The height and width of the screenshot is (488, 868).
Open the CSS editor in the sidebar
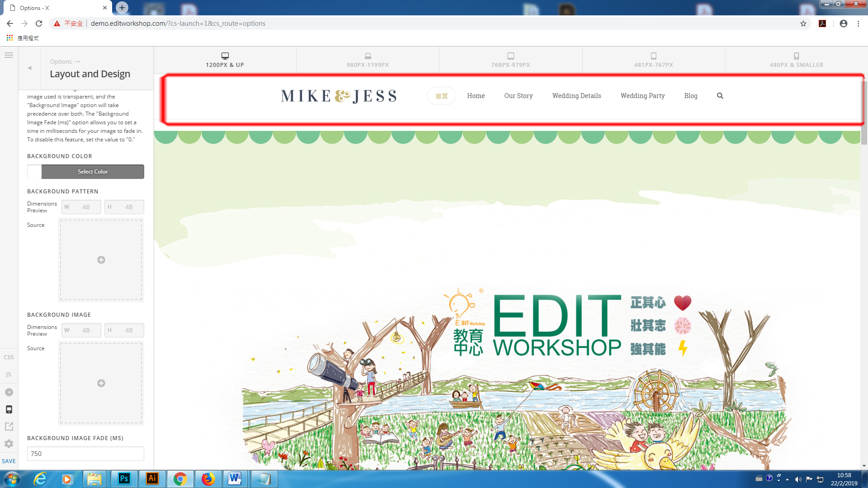click(9, 357)
